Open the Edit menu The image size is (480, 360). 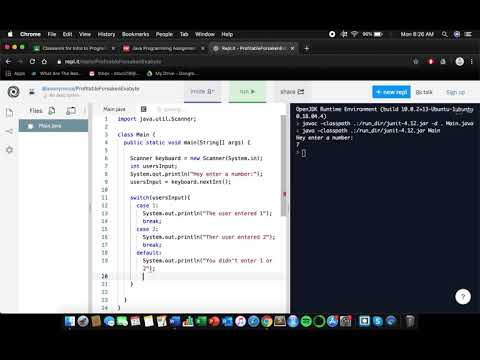point(67,34)
